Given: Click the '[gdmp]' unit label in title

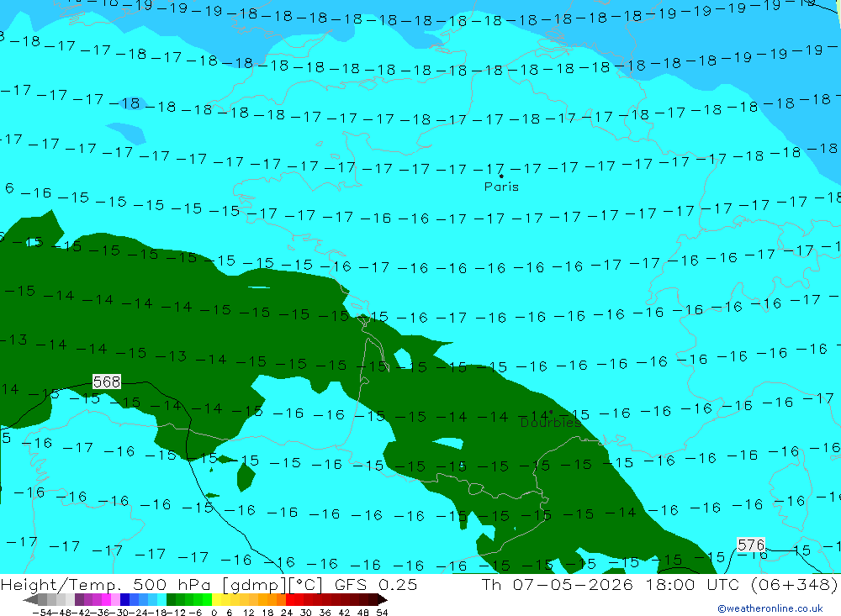Looking at the screenshot, I should pyautogui.click(x=254, y=584).
